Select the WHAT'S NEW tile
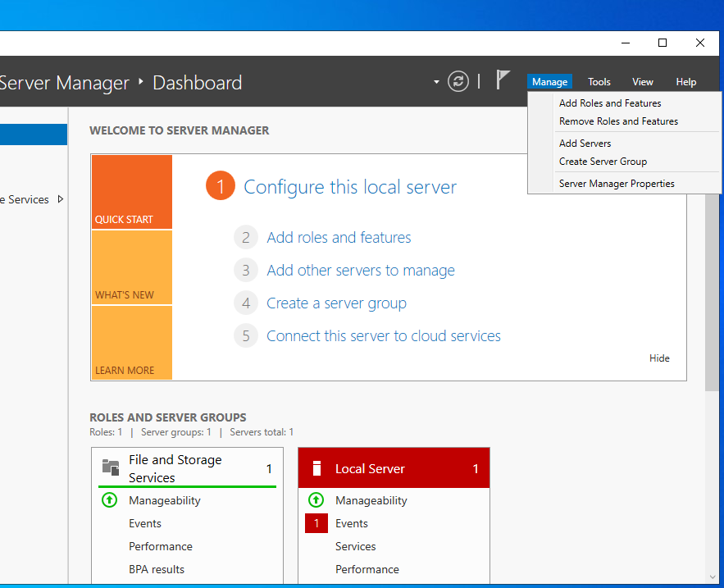The height and width of the screenshot is (588, 724). (x=132, y=267)
